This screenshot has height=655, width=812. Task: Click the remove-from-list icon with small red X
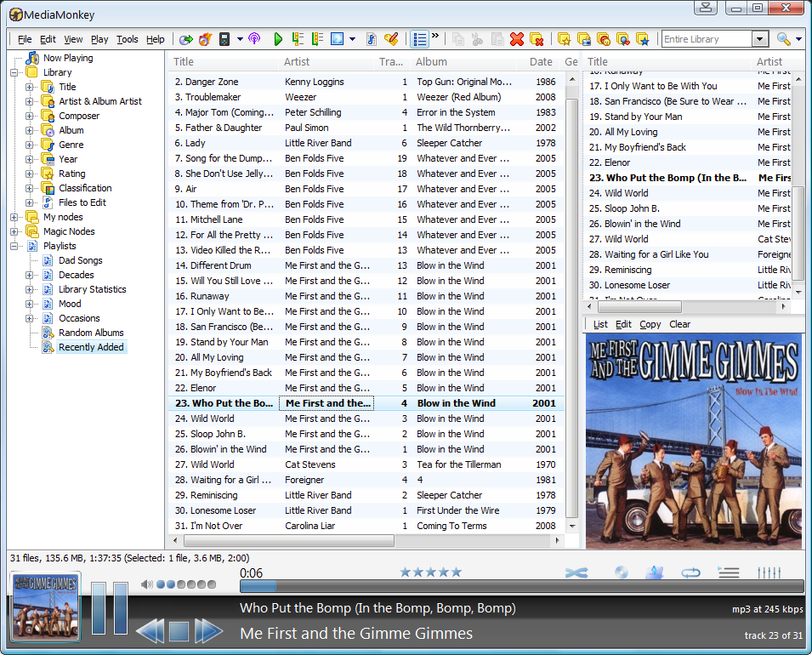(537, 39)
